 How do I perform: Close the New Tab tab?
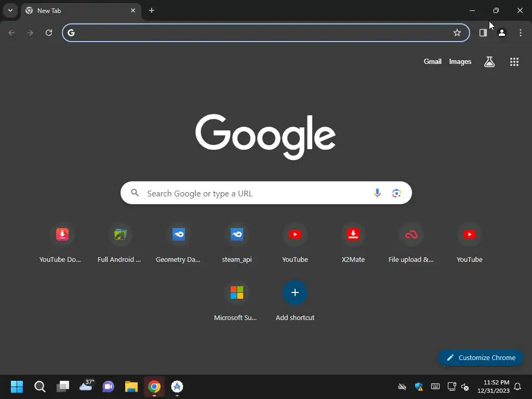[133, 10]
